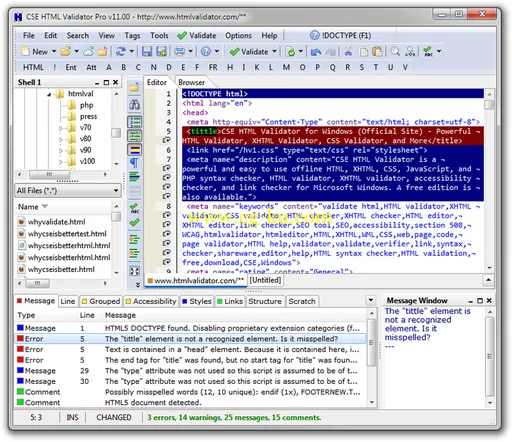Open the All Files filter combo box

tap(68, 191)
